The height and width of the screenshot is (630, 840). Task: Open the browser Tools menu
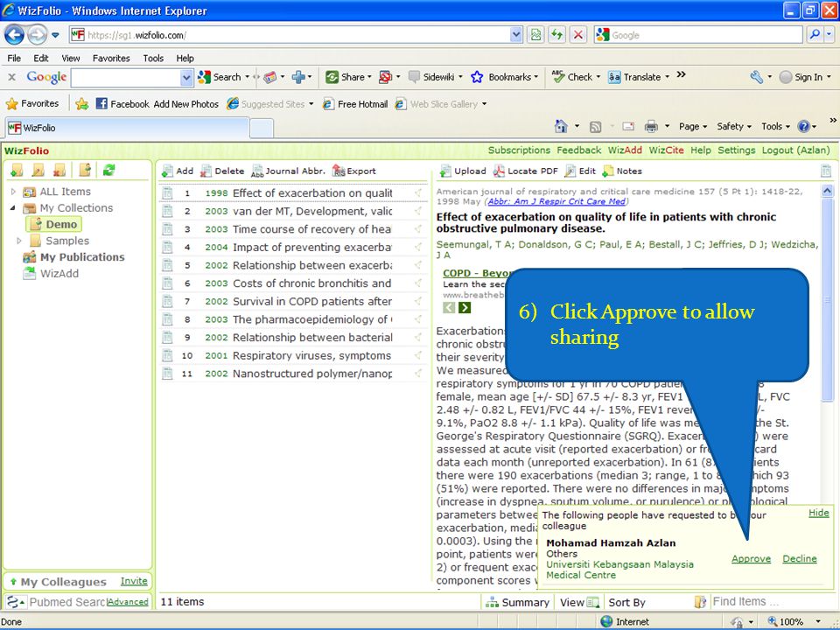[153, 58]
